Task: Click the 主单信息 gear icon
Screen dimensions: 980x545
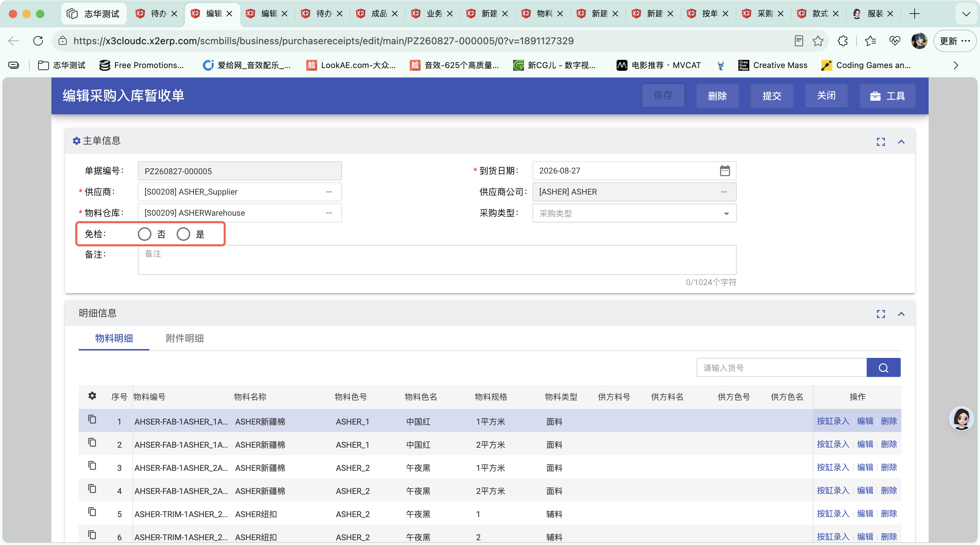Action: pyautogui.click(x=77, y=141)
